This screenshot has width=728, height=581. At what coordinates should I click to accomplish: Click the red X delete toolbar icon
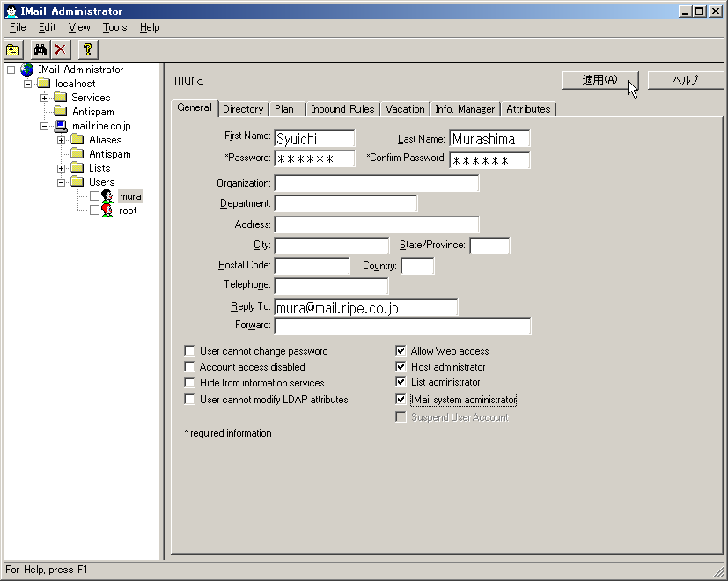point(61,49)
